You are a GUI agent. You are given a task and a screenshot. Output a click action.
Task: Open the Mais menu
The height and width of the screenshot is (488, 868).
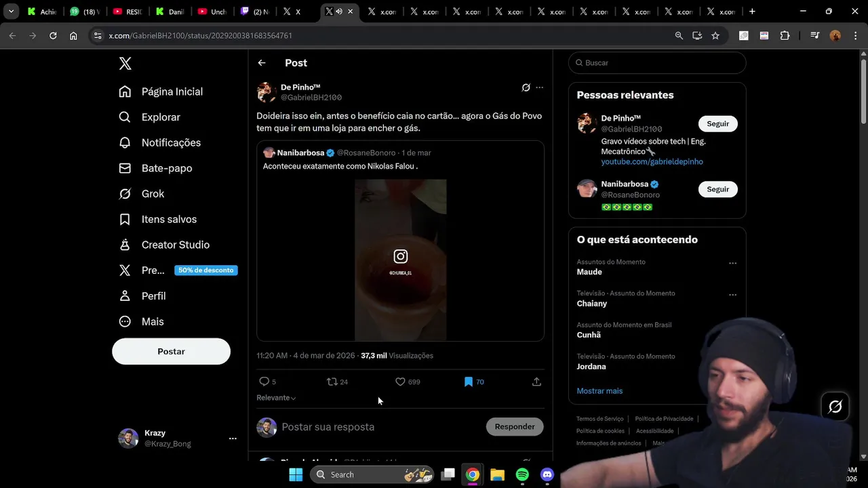coord(141,321)
